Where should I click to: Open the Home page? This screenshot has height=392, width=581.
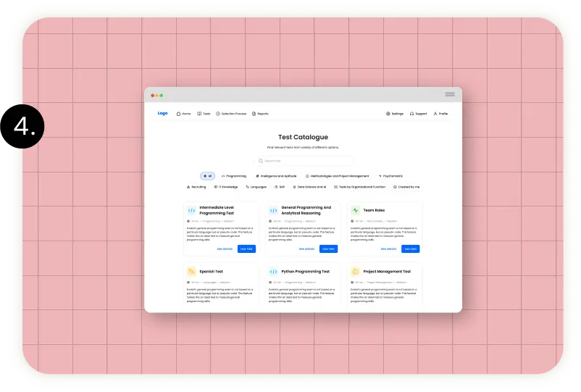pyautogui.click(x=184, y=114)
